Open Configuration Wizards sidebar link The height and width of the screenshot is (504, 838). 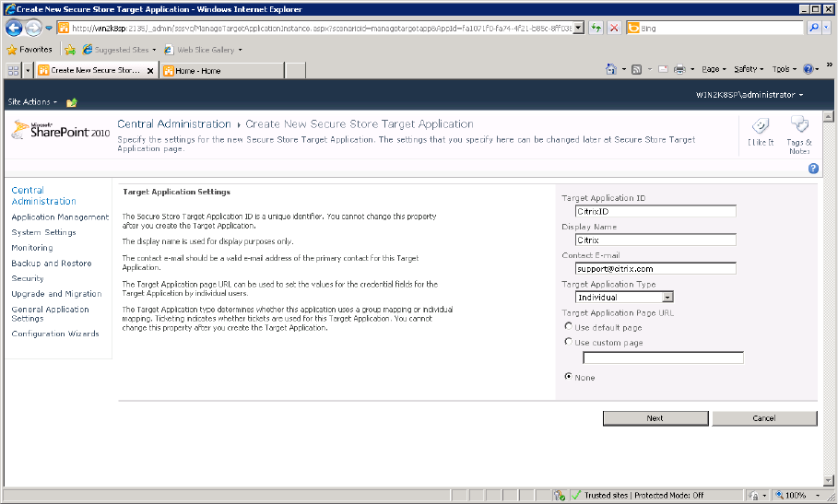coord(55,334)
